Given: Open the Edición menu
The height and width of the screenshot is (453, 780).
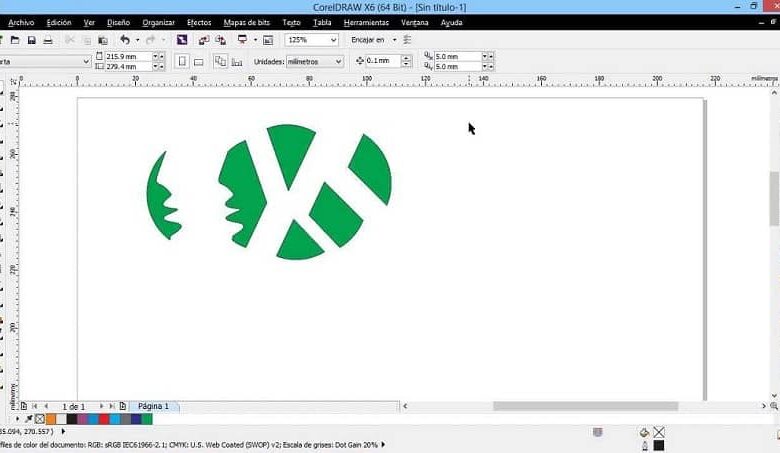Looking at the screenshot, I should pyautogui.click(x=59, y=22).
